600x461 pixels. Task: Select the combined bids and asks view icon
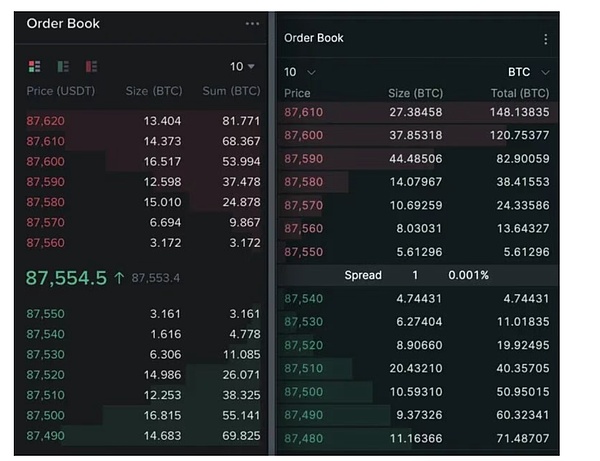tap(34, 66)
